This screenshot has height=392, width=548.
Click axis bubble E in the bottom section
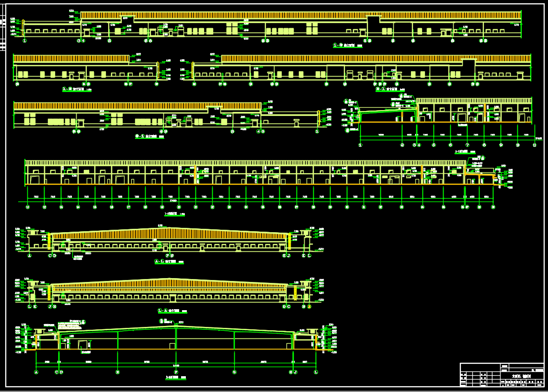coord(117,372)
